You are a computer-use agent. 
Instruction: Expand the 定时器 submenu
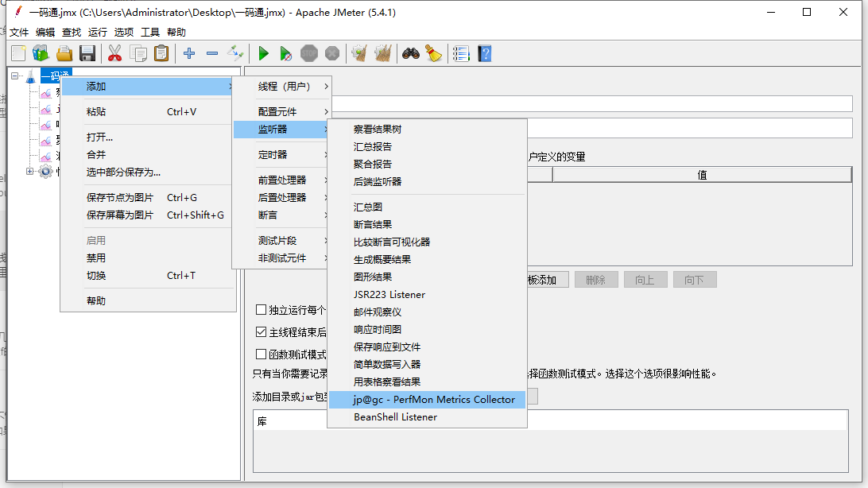coord(281,155)
